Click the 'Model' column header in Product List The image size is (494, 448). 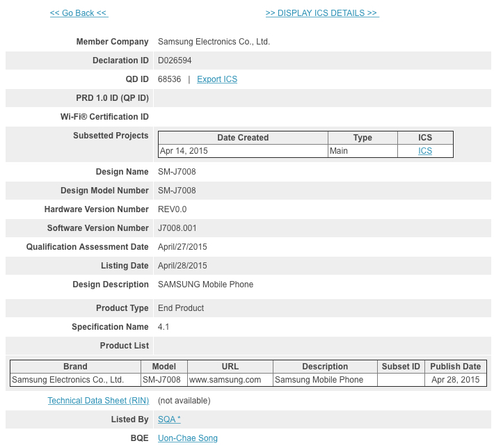164,367
